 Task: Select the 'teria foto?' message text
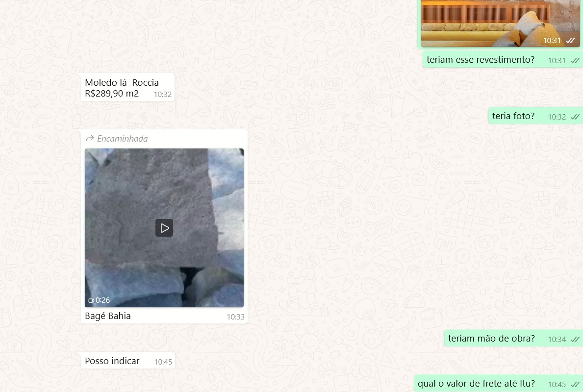(513, 116)
